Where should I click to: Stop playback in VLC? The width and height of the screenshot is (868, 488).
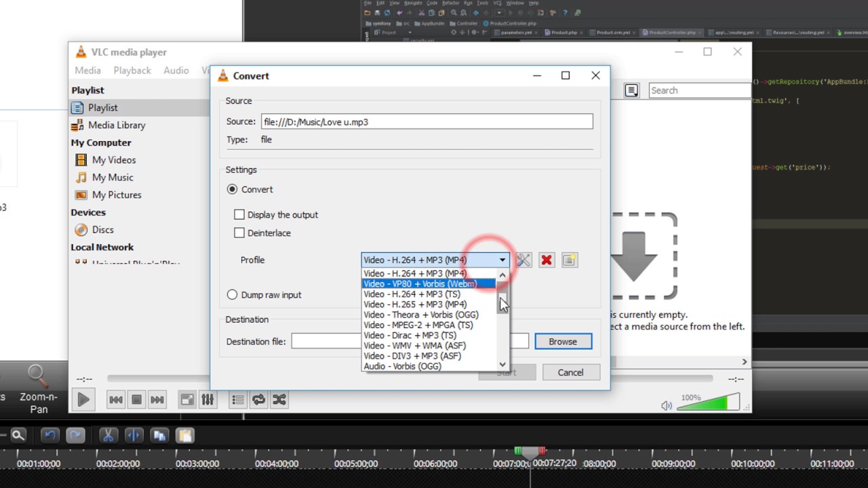click(136, 400)
